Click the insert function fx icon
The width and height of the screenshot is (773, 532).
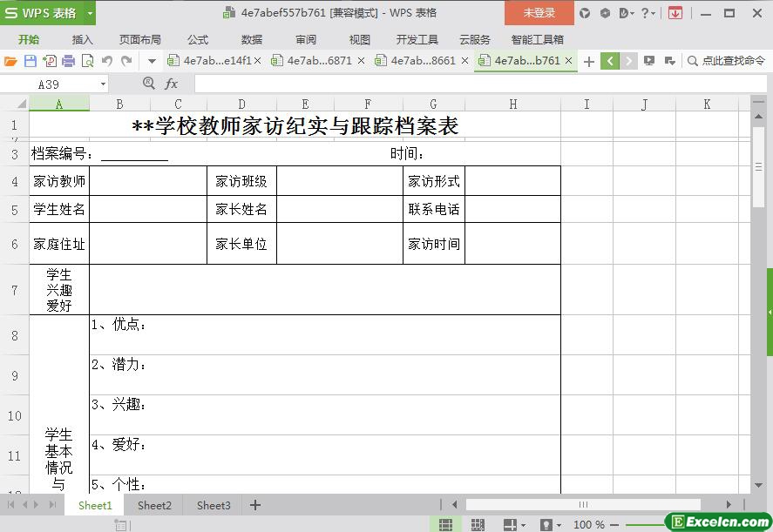172,84
